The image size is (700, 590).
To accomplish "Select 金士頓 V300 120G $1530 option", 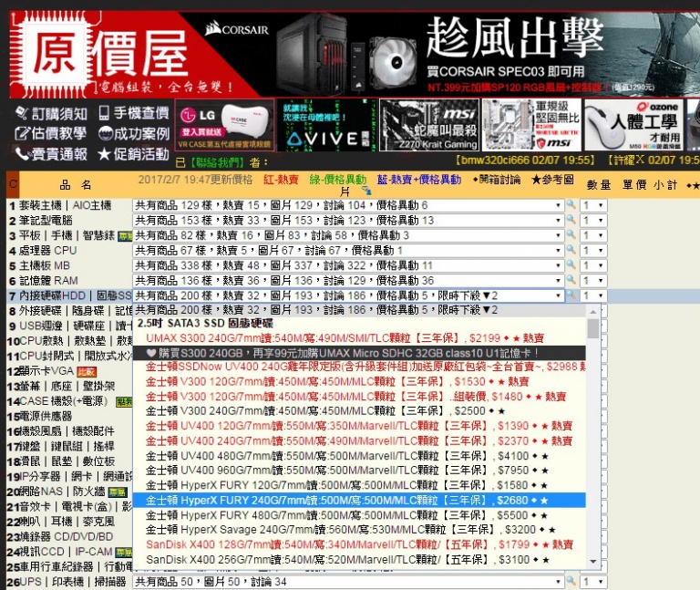I will tap(359, 381).
